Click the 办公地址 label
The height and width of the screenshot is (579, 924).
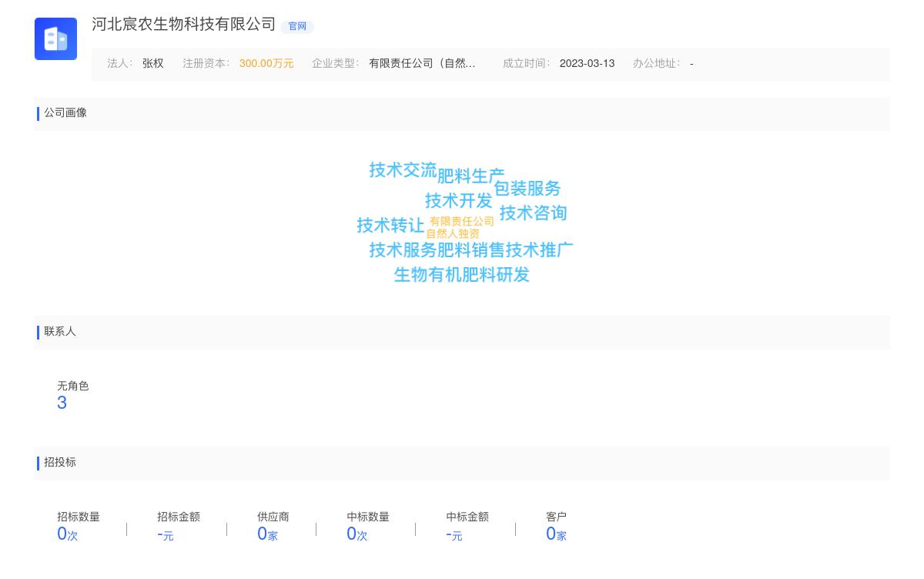click(x=656, y=64)
